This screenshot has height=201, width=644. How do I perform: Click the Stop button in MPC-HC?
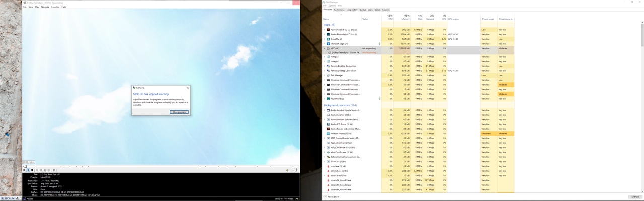pyautogui.click(x=32, y=170)
